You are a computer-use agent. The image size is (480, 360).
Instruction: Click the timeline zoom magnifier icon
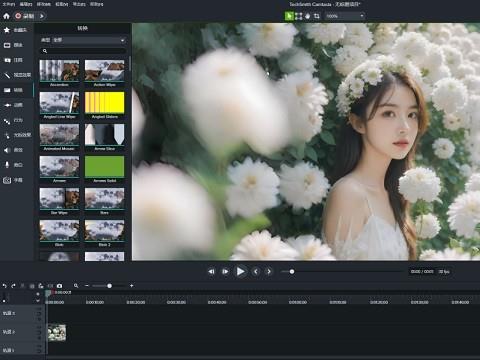76,286
